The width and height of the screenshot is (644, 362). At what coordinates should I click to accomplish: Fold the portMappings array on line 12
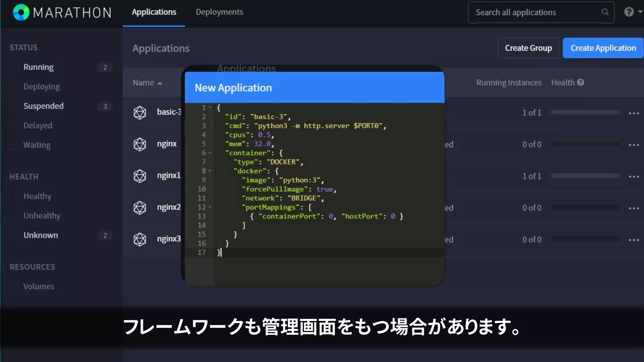tap(210, 207)
